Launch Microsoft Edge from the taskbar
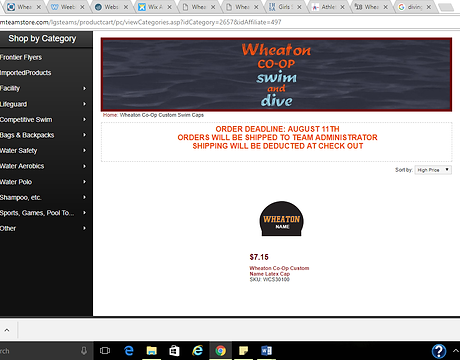This screenshot has width=460, height=360. (x=129, y=351)
